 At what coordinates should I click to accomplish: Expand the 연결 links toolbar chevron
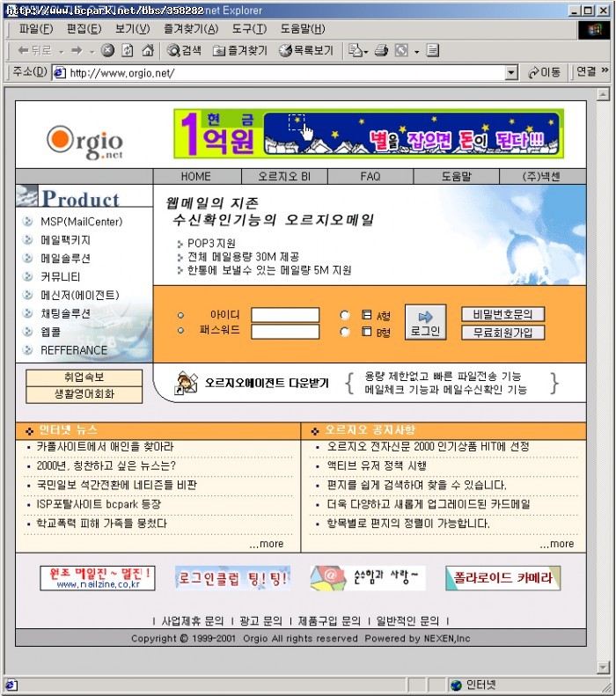(605, 70)
